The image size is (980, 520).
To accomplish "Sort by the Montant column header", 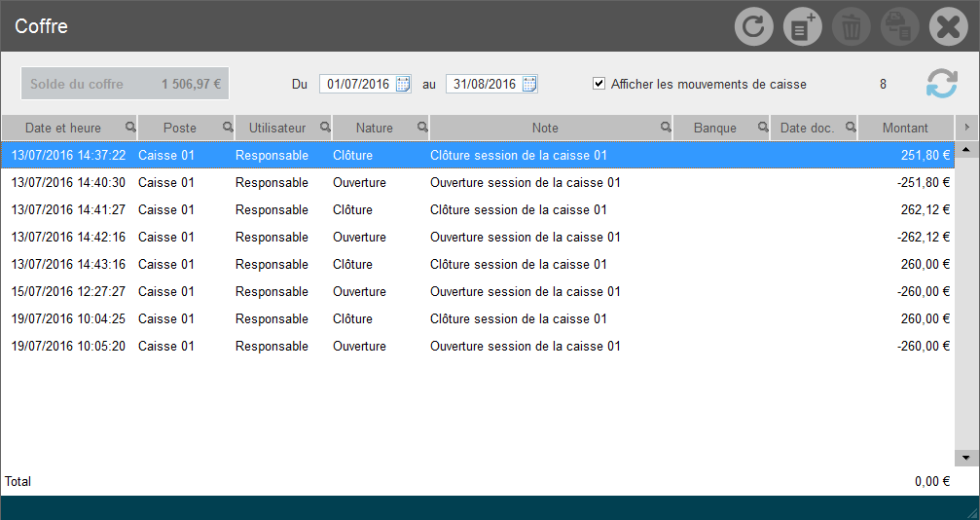I will (904, 128).
